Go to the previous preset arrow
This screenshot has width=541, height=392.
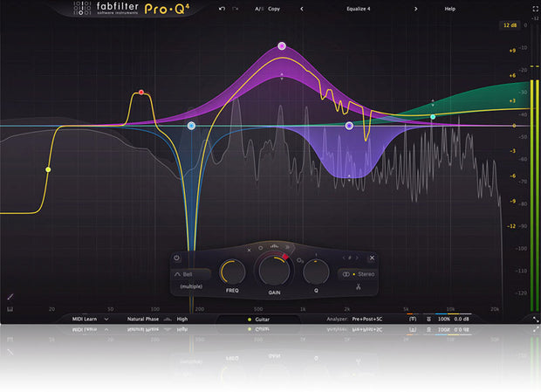pyautogui.click(x=302, y=9)
